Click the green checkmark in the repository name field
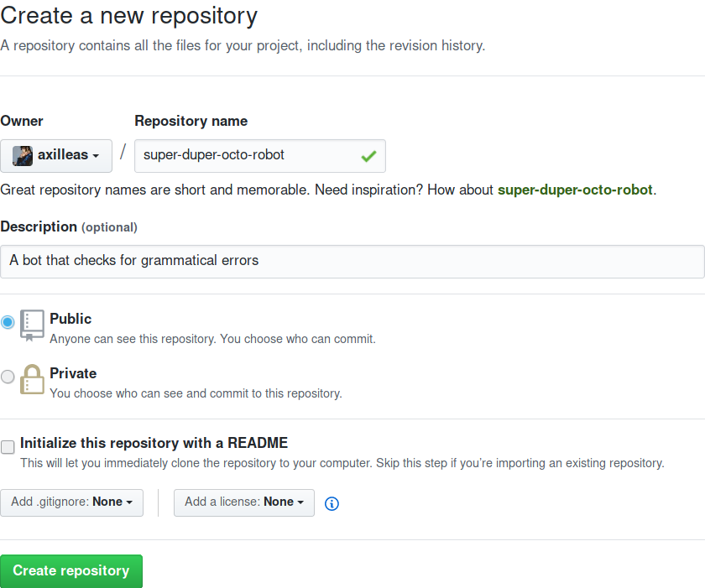Image resolution: width=705 pixels, height=588 pixels. [x=368, y=156]
